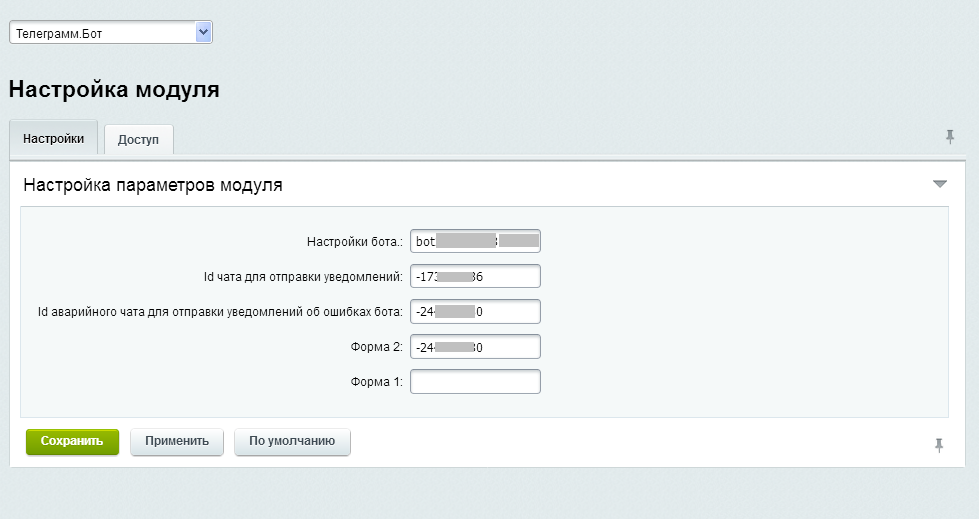Open the Доступ tab
This screenshot has height=519, width=979.
pyautogui.click(x=138, y=140)
